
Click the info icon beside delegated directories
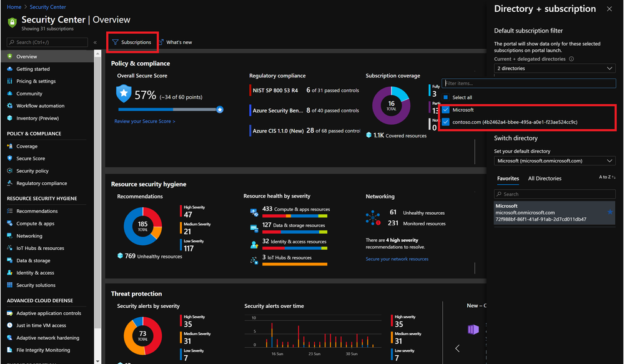(x=572, y=59)
